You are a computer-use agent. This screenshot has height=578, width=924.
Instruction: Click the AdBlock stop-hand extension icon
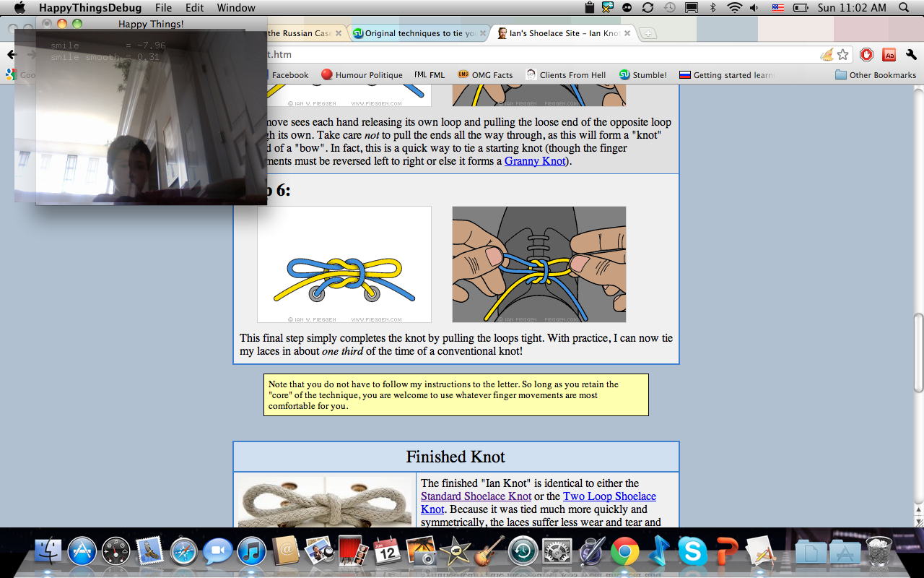tap(867, 54)
